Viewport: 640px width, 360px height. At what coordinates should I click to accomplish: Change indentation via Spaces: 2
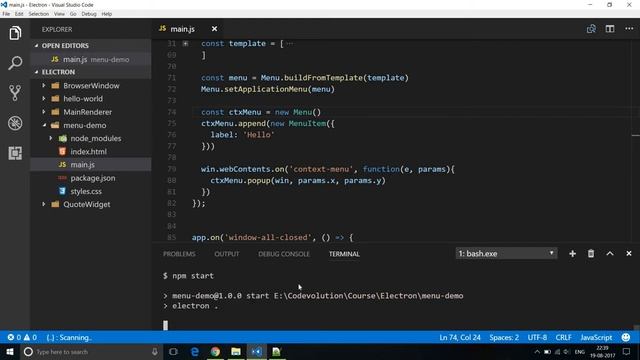point(504,338)
